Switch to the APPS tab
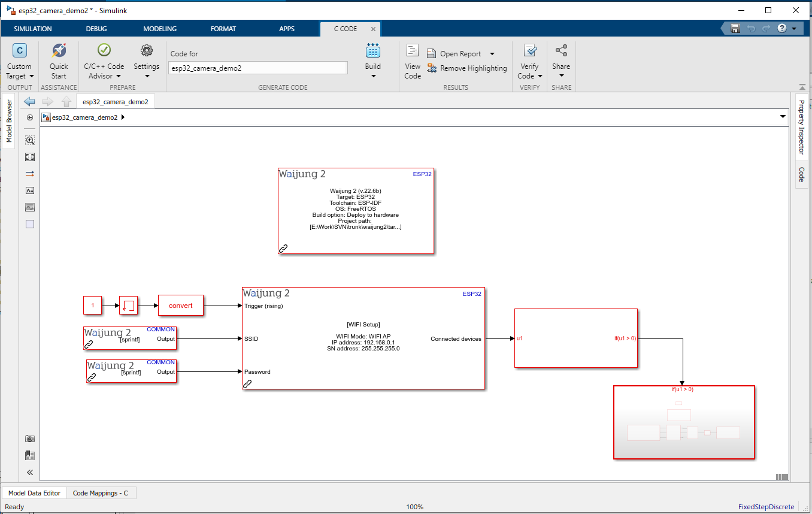 pyautogui.click(x=287, y=29)
